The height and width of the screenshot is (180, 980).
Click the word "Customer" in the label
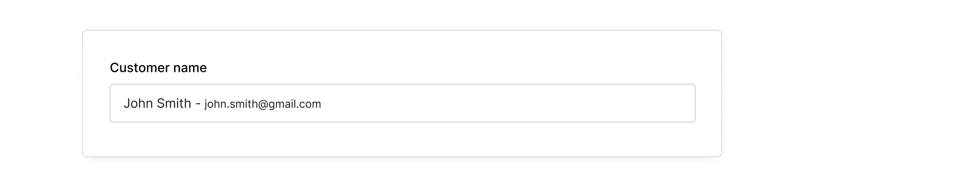click(140, 67)
